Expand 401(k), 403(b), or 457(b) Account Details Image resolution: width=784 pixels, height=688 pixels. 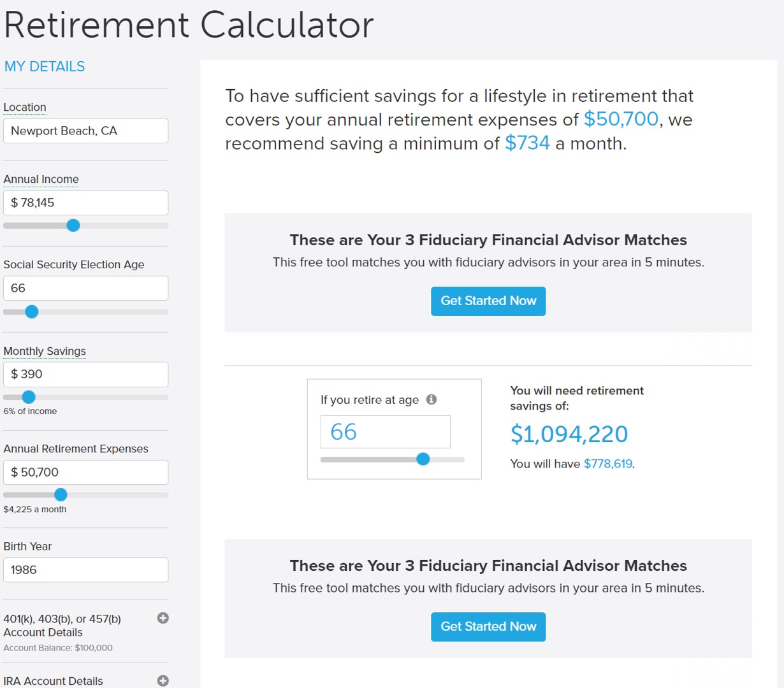pyautogui.click(x=163, y=618)
